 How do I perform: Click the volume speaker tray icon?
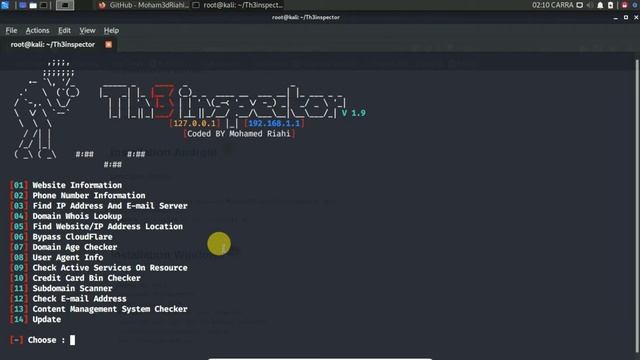click(590, 5)
